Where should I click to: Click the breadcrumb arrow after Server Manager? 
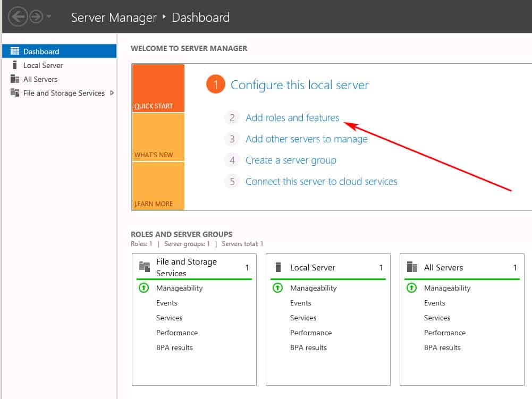163,18
